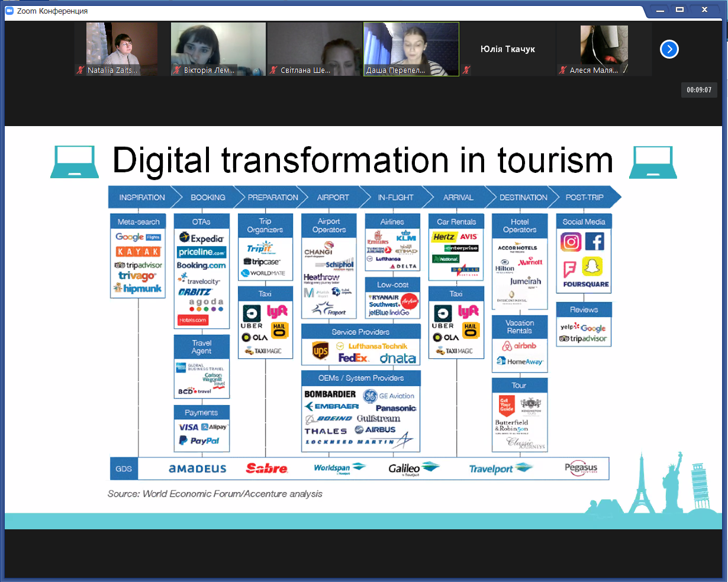The height and width of the screenshot is (582, 728).
Task: Click the DESTINATION stage arrow on the slide
Action: coord(523,197)
